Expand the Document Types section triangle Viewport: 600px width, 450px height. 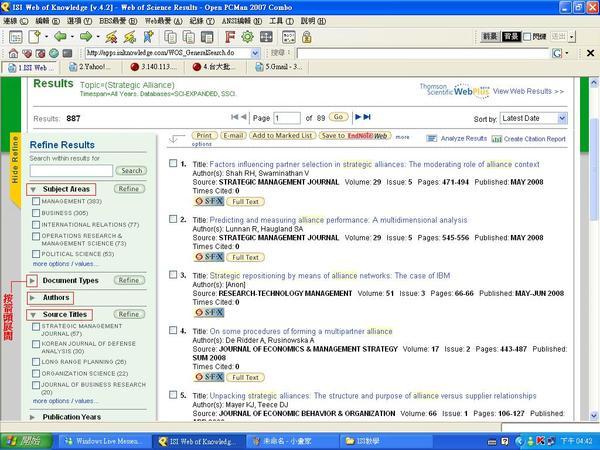[x=32, y=281]
